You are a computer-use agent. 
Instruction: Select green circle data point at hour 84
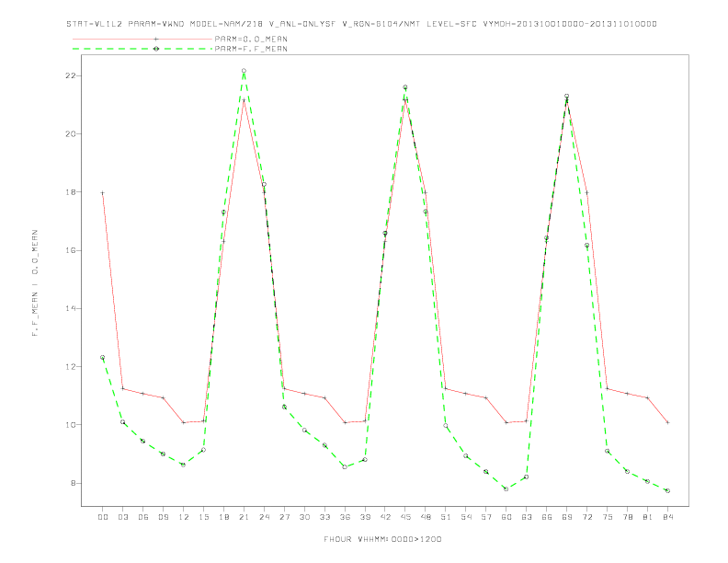(667, 490)
